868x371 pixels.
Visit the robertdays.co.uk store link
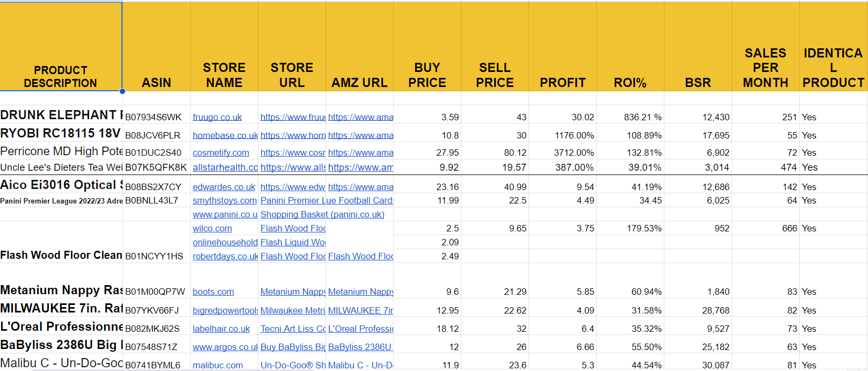[225, 256]
